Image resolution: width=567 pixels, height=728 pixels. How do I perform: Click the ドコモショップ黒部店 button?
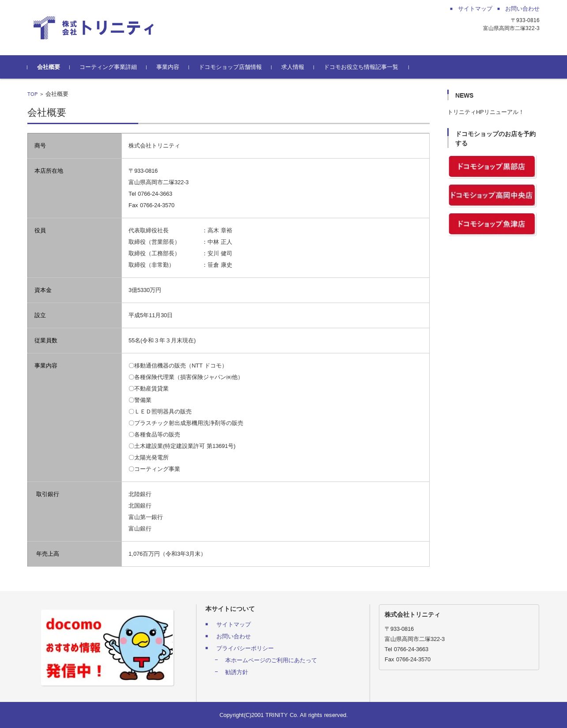492,167
